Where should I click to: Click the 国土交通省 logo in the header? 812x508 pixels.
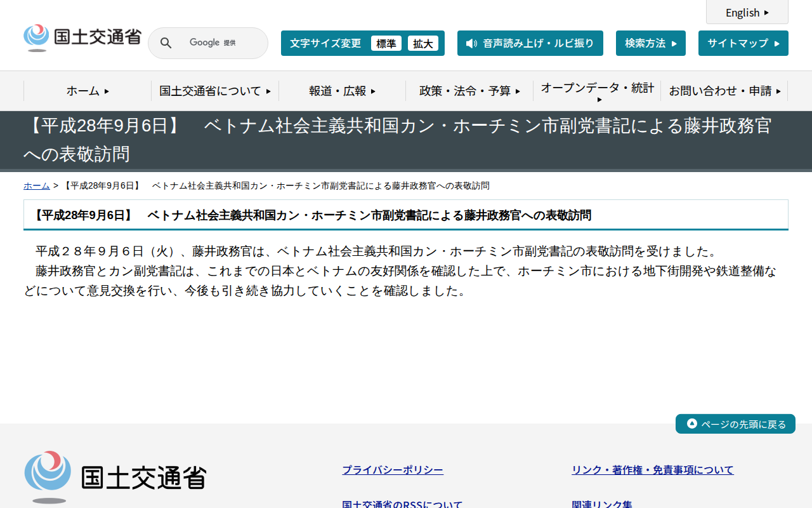[81, 37]
